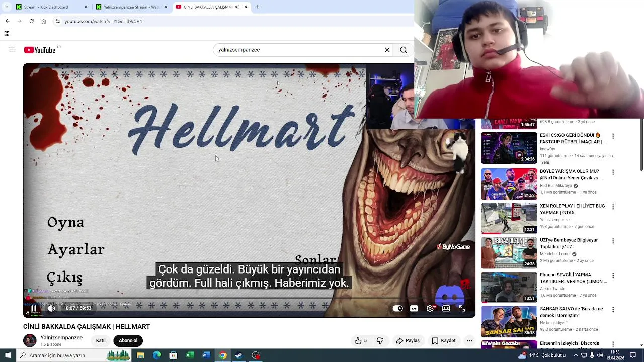This screenshot has height=362, width=644.
Task: Clear the yalnizsempanzee search text
Action: [x=387, y=50]
